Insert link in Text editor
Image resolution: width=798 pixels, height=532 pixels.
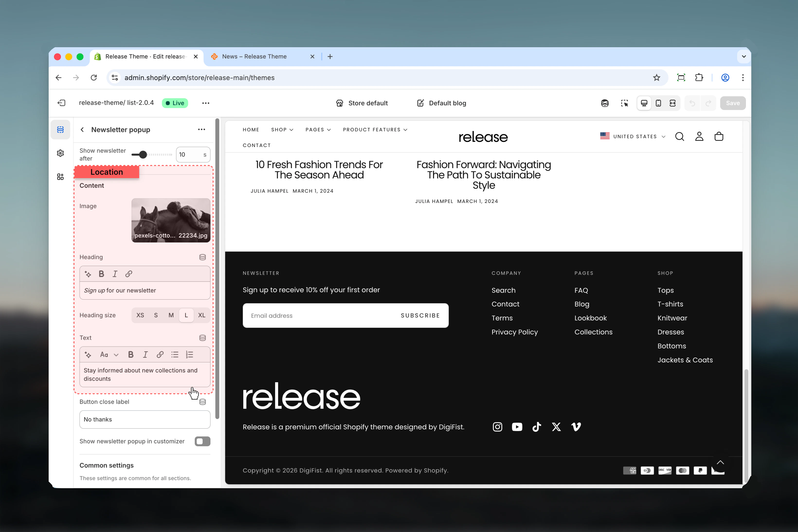[160, 355]
